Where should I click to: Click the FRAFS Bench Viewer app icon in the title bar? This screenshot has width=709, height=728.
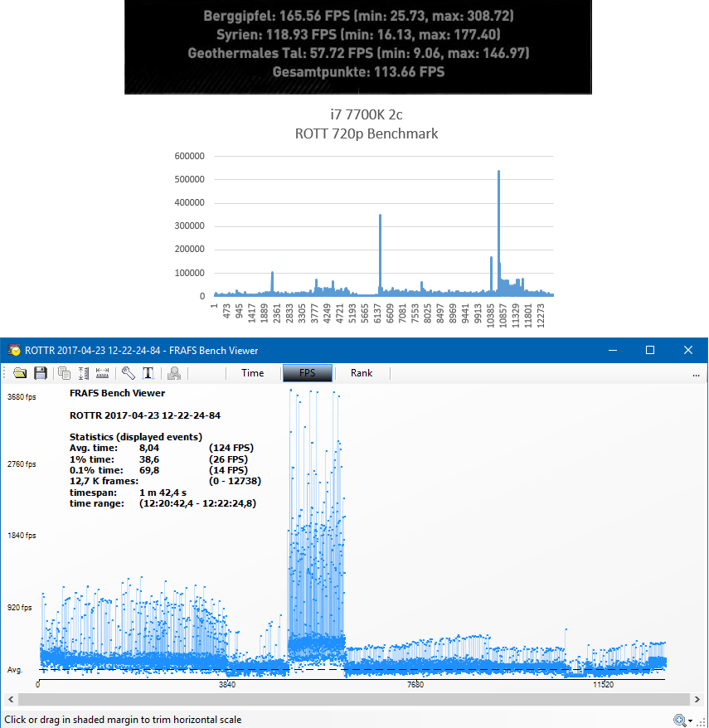point(14,350)
